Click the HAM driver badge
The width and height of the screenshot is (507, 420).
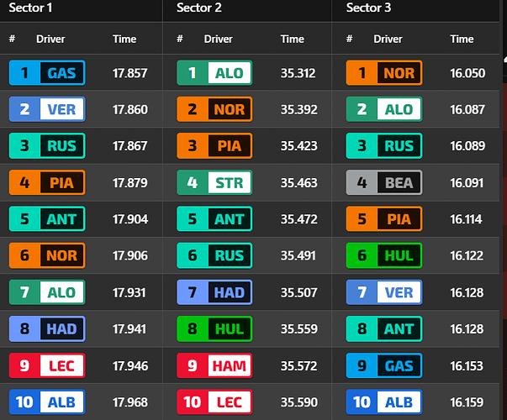point(214,365)
